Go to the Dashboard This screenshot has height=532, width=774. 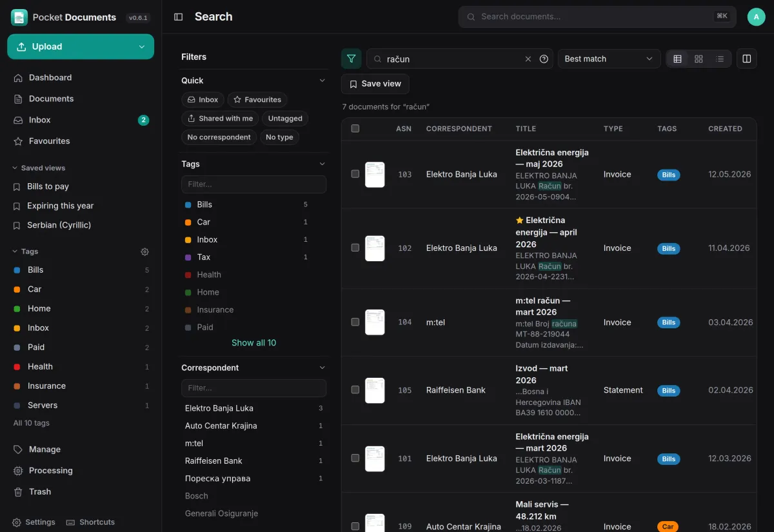(81, 77)
